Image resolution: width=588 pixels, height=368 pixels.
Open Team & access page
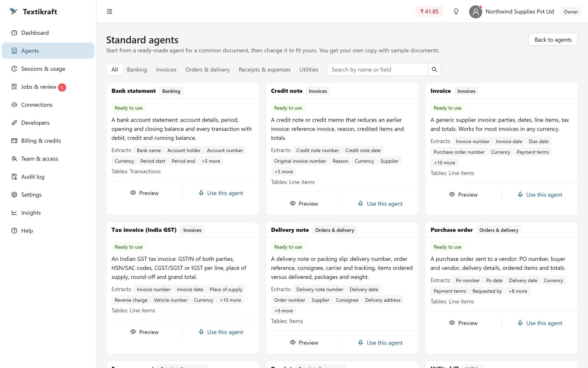click(x=48, y=159)
